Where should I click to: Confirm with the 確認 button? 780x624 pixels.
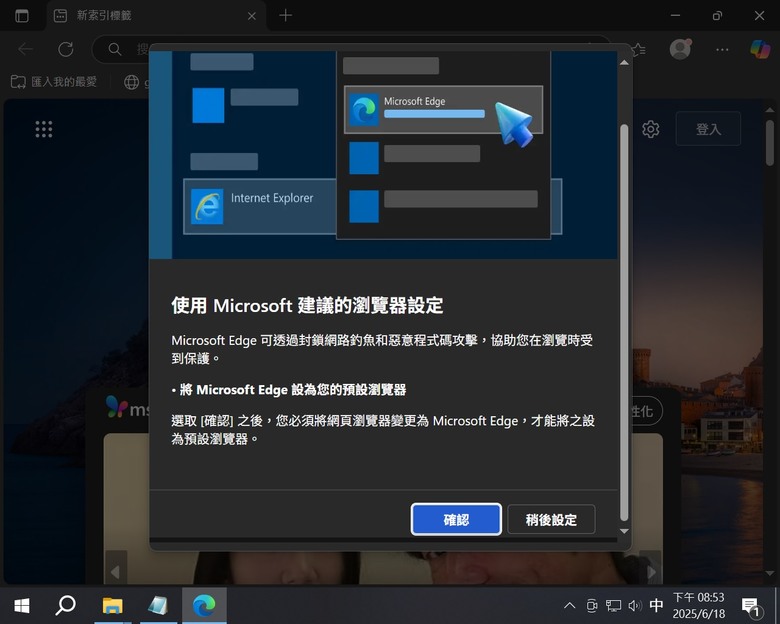pyautogui.click(x=456, y=520)
